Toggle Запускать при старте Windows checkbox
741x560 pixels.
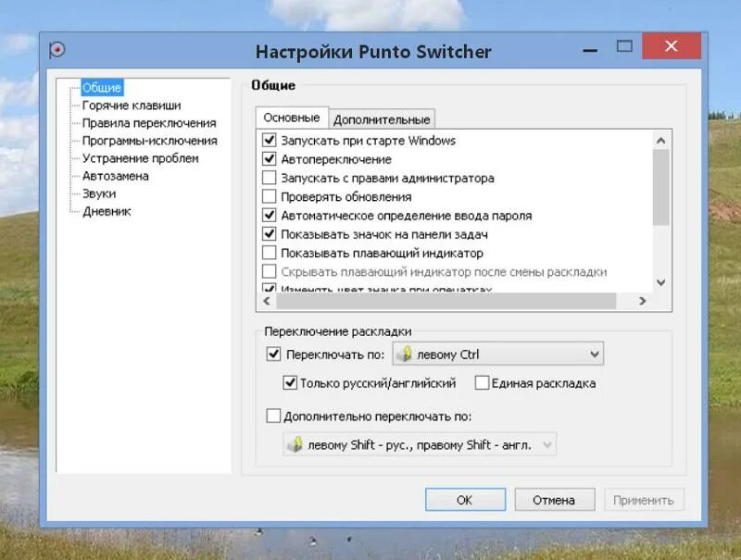[x=269, y=140]
